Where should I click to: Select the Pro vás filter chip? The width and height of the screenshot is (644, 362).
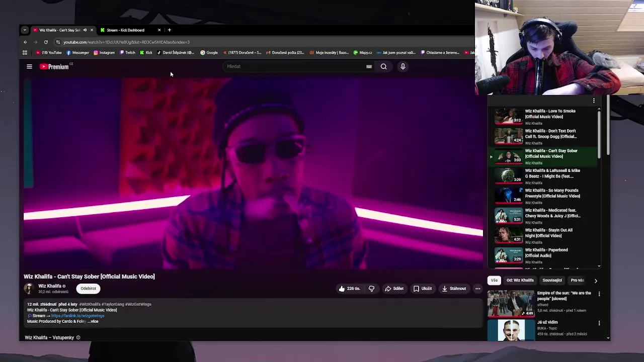577,281
